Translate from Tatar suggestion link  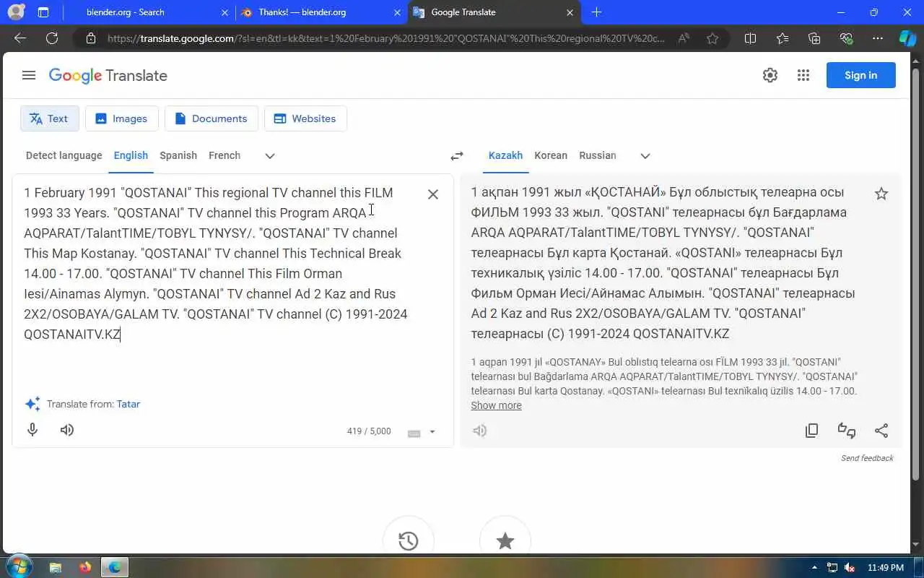[x=128, y=404]
